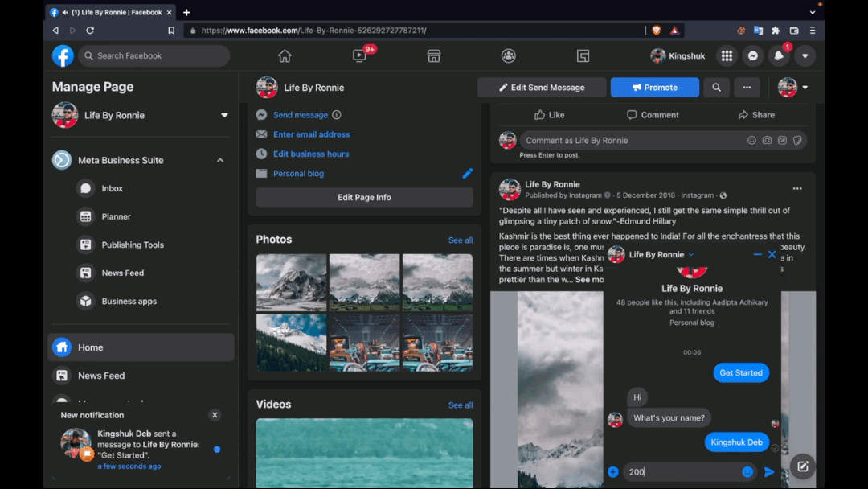Open the Kingshuk Deb message notification
The image size is (868, 489).
[x=141, y=450]
